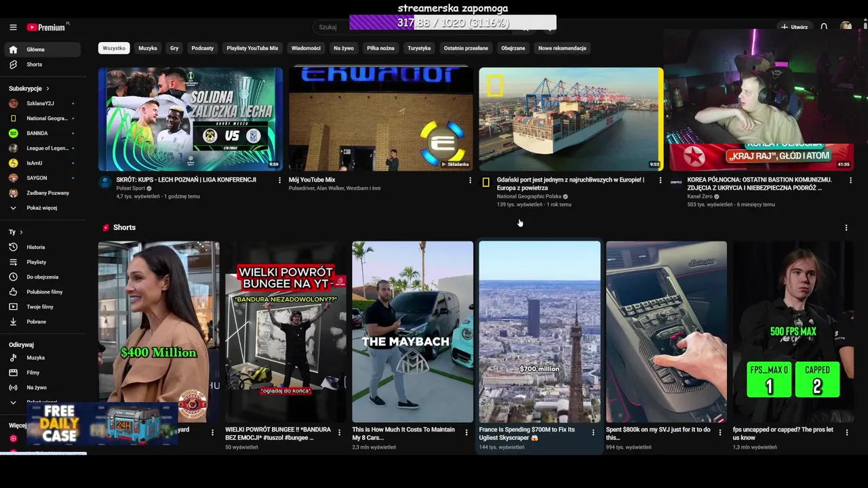Click the Utwórz create button
The image size is (868, 488).
(795, 27)
